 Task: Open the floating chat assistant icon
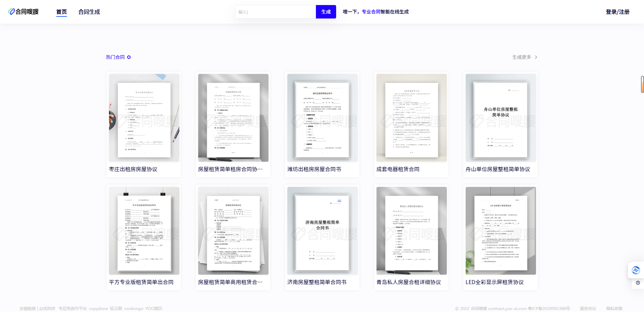tap(635, 270)
